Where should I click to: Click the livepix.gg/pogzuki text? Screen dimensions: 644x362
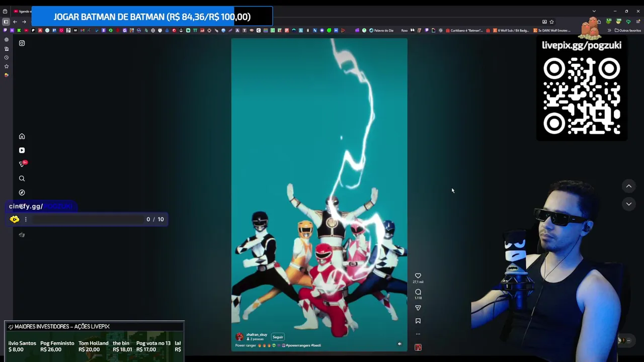coord(582,45)
